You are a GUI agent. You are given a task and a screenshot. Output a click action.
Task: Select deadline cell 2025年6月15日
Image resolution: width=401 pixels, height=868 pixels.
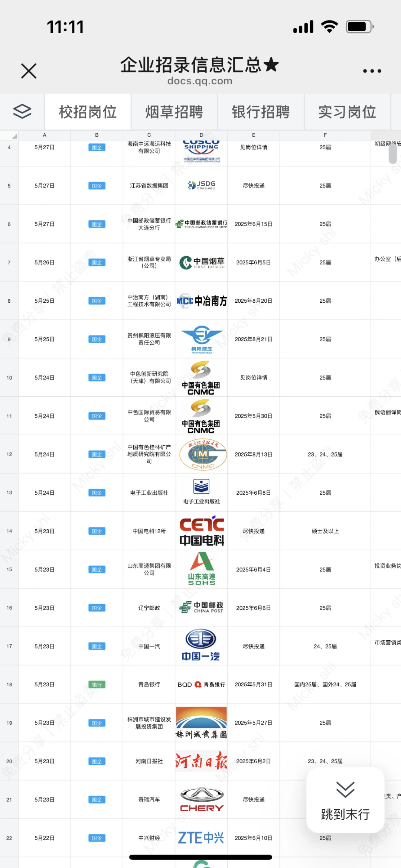point(254,224)
